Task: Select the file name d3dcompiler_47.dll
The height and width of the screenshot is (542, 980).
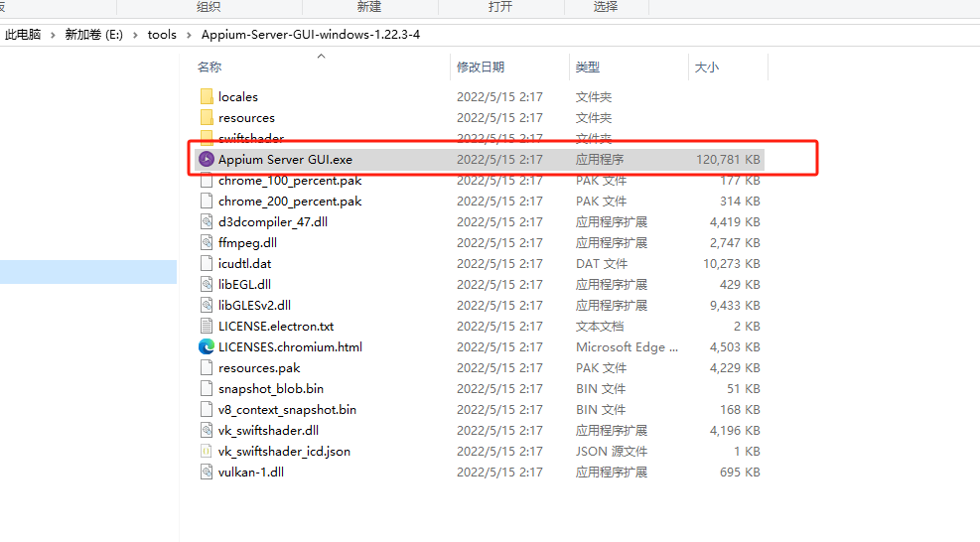Action: coord(272,222)
